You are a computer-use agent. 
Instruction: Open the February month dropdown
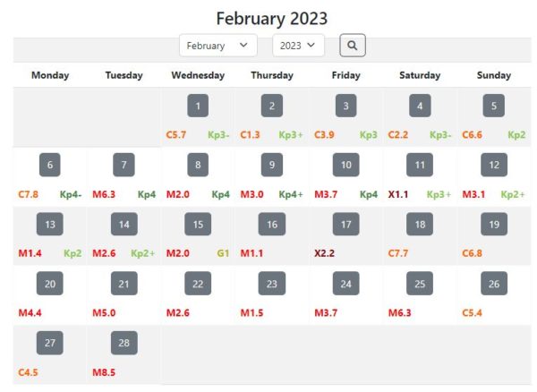click(x=217, y=45)
